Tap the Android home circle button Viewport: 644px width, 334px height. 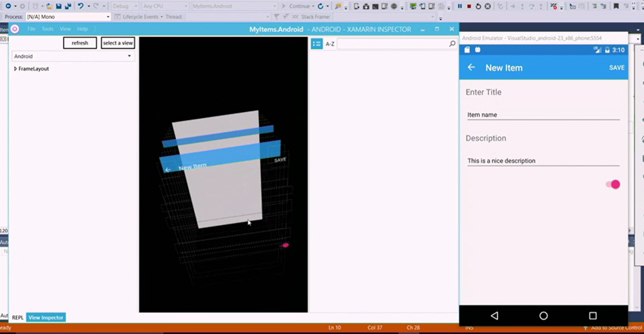[x=543, y=316]
